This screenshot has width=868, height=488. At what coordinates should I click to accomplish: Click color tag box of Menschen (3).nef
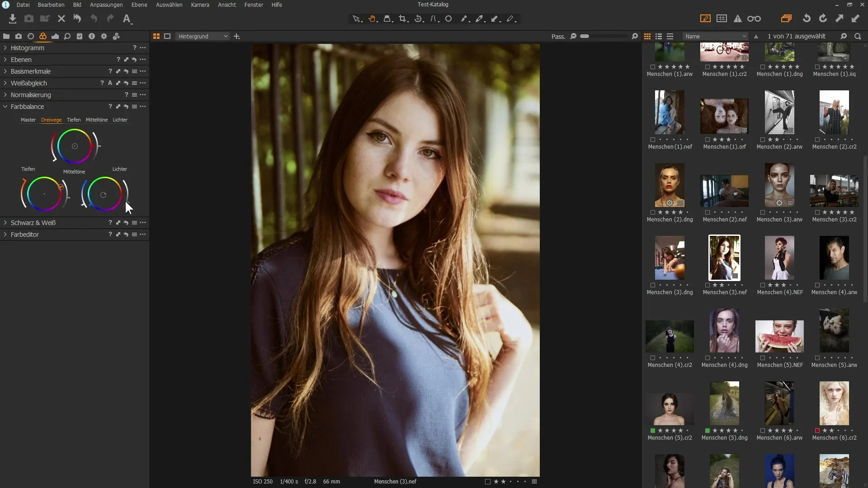pyautogui.click(x=708, y=285)
